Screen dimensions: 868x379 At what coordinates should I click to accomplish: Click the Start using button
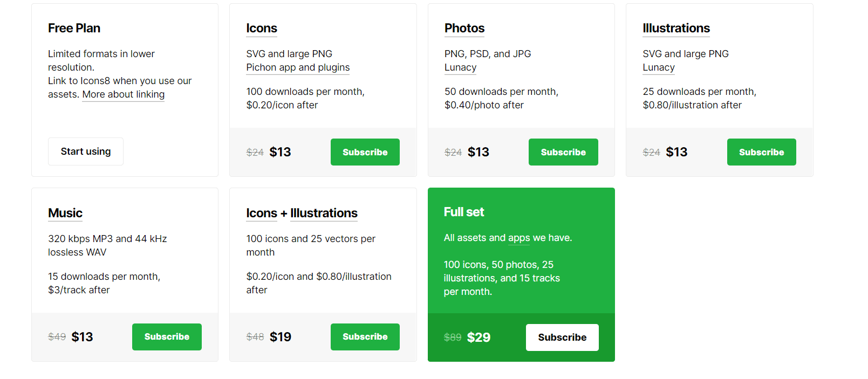coord(85,151)
